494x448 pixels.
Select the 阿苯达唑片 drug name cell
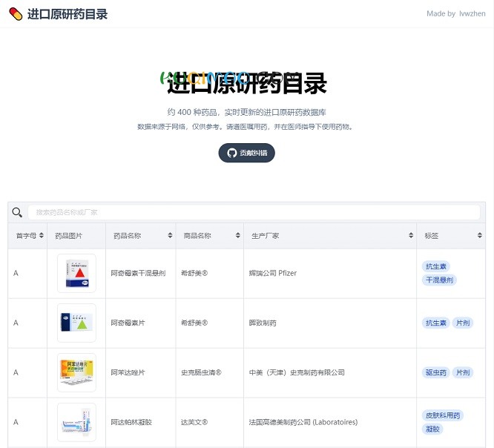(x=128, y=372)
